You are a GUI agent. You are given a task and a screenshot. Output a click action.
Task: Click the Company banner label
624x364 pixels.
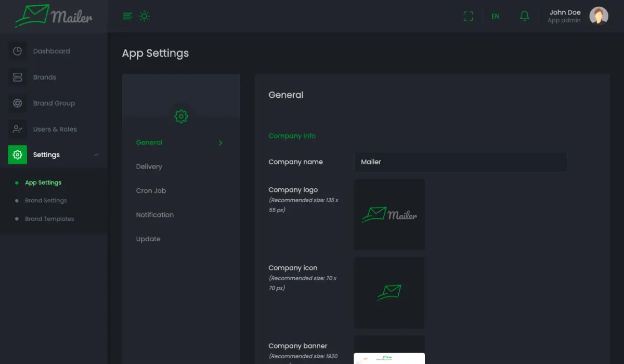pos(298,346)
